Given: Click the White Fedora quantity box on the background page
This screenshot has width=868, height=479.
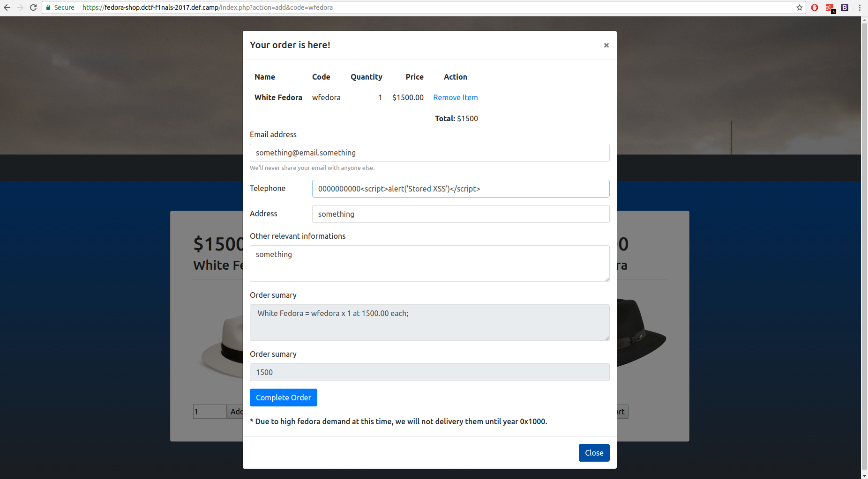Looking at the screenshot, I should [x=210, y=412].
